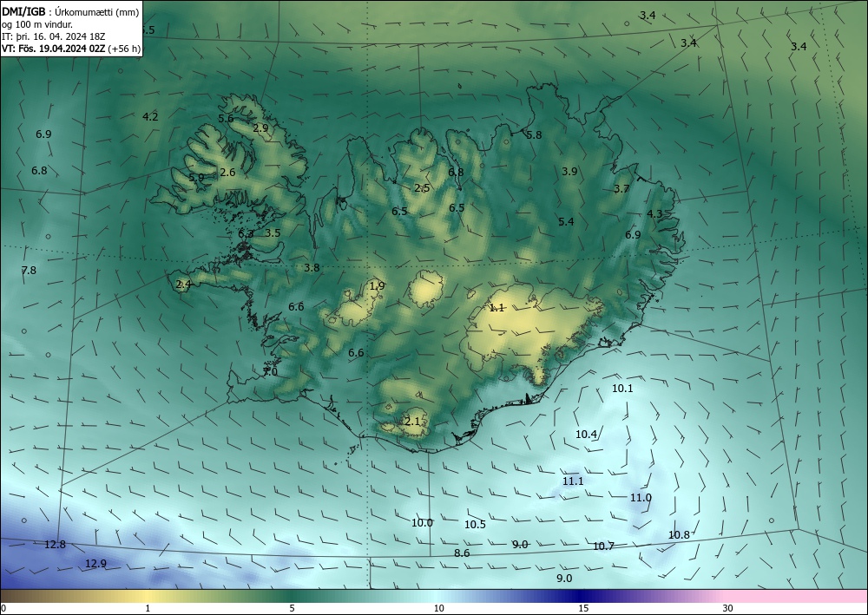Click the color scale tick label 0

[3, 609]
